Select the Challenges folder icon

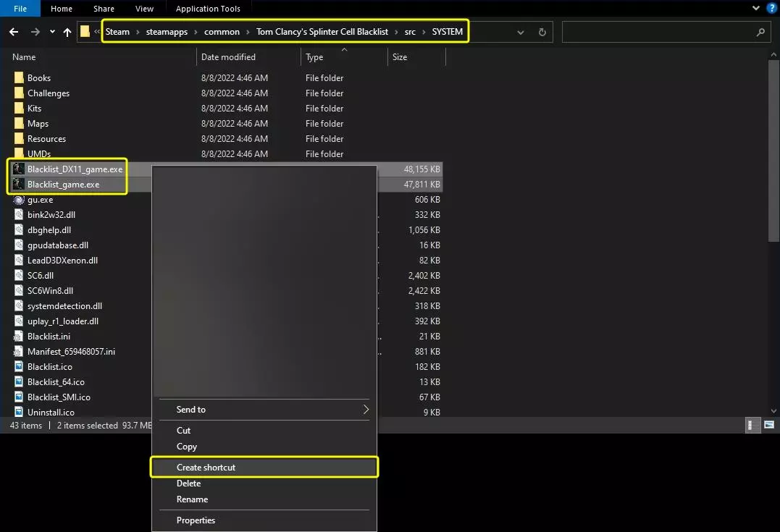pos(19,93)
